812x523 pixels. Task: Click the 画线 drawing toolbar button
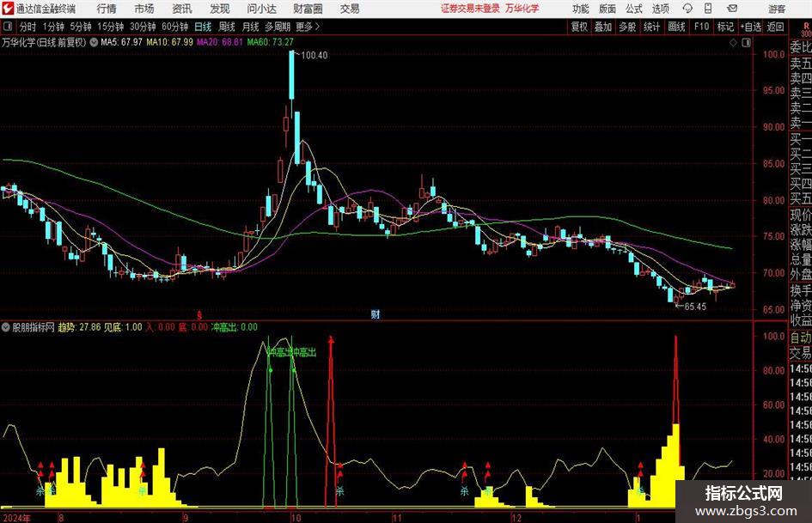[676, 27]
